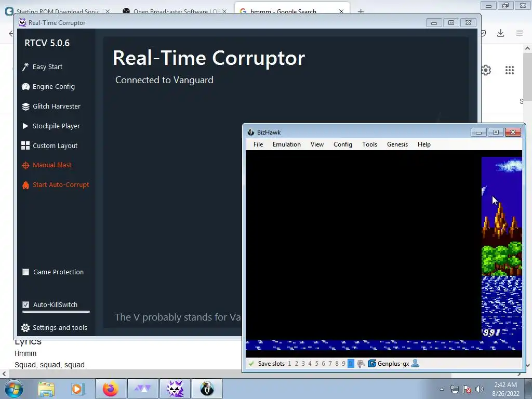Show hidden system tray icons
The height and width of the screenshot is (399, 532).
click(x=442, y=389)
